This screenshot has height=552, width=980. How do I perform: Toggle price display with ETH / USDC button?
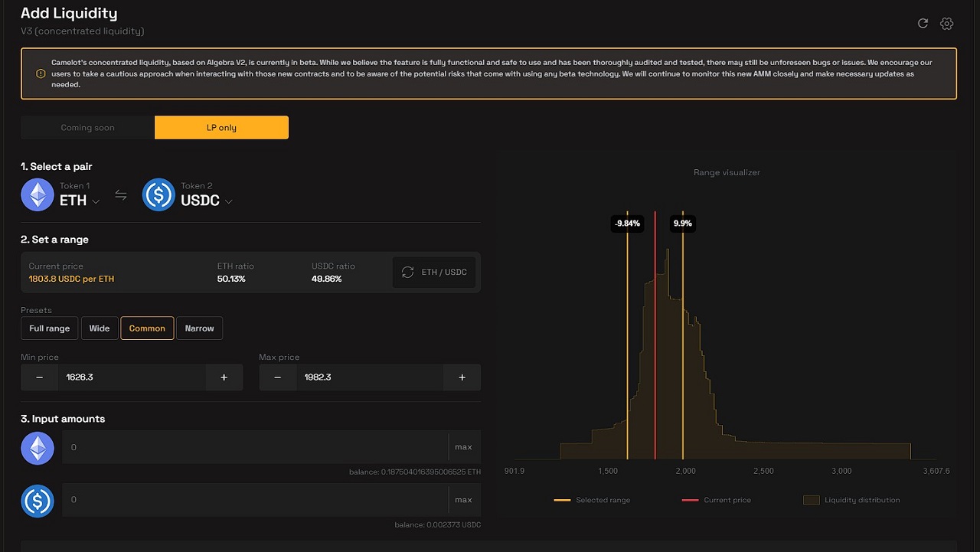tap(435, 272)
